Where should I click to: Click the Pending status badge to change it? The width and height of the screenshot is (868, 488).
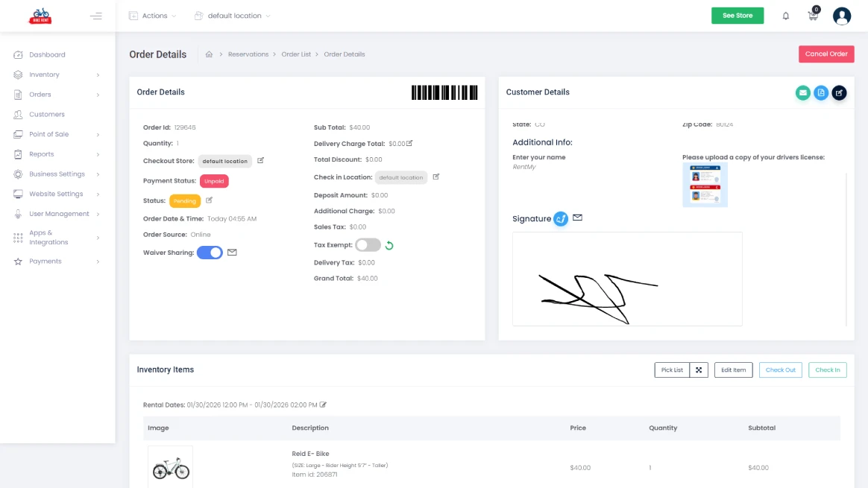(x=184, y=200)
